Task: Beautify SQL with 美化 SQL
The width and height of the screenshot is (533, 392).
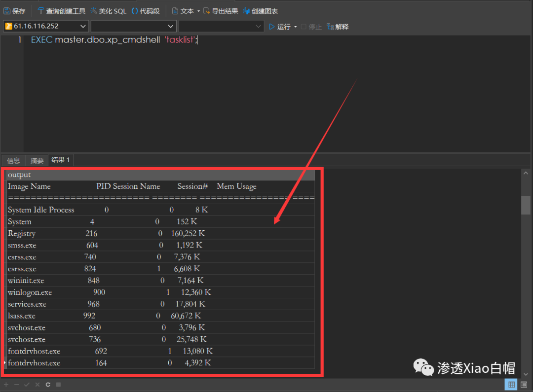Action: click(109, 11)
